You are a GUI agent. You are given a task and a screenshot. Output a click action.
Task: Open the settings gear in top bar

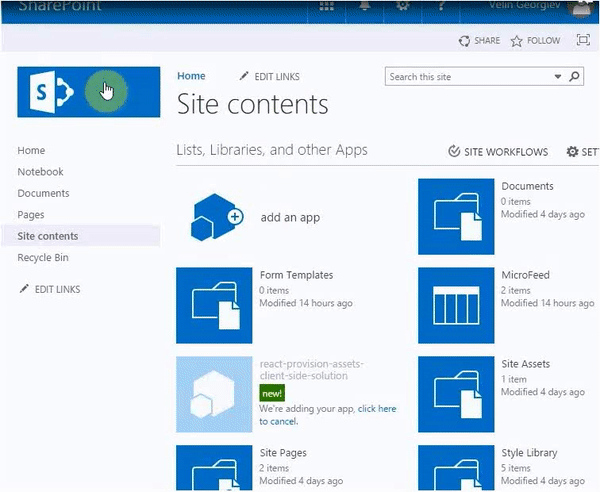(403, 5)
